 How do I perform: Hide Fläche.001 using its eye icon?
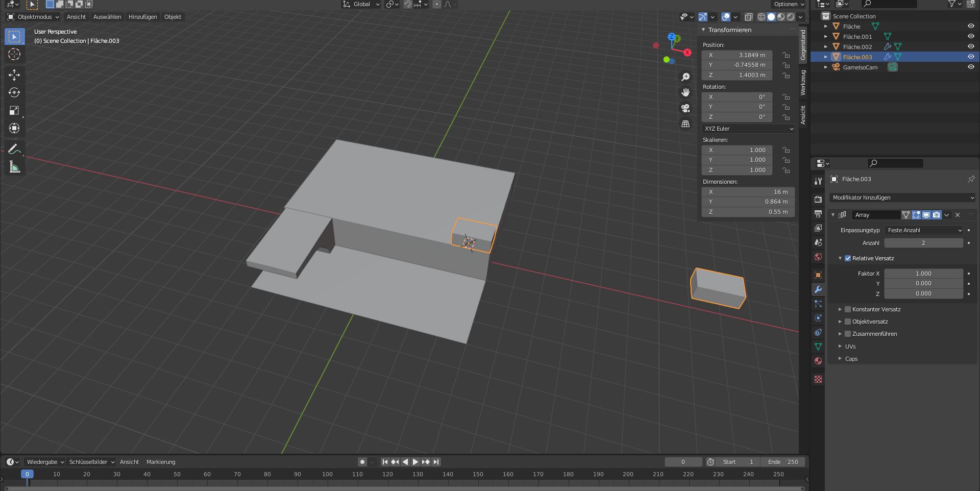[971, 36]
